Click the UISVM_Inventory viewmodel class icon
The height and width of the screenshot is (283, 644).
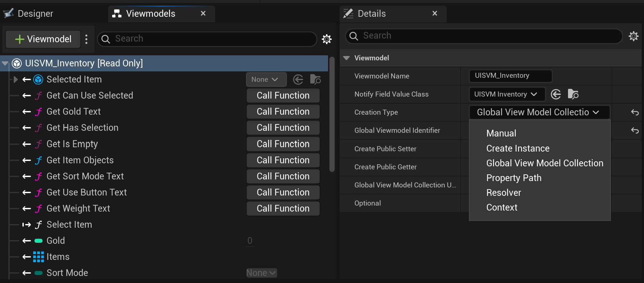(17, 63)
